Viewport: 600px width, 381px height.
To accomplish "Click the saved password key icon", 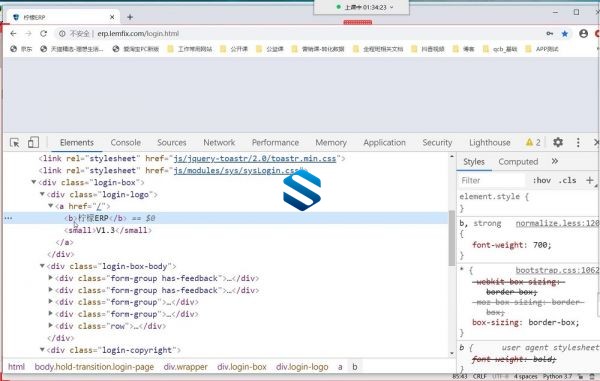I will tap(549, 34).
